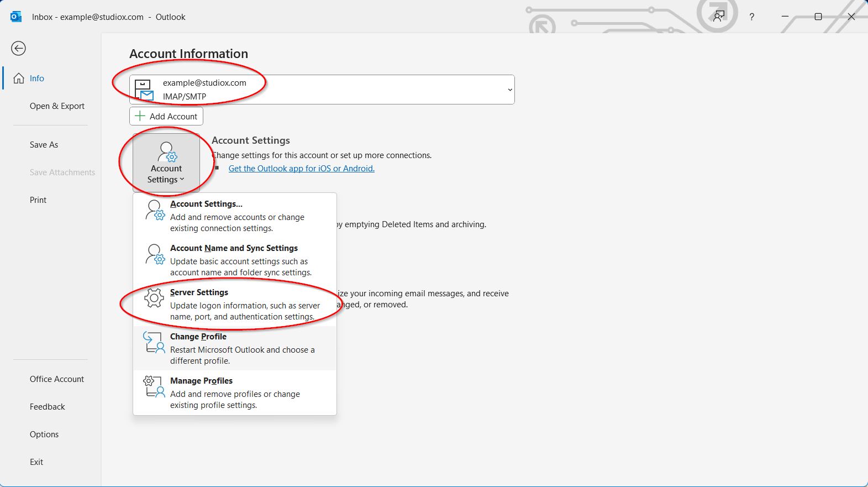Maximize the Outlook window
The width and height of the screenshot is (868, 487).
818,17
